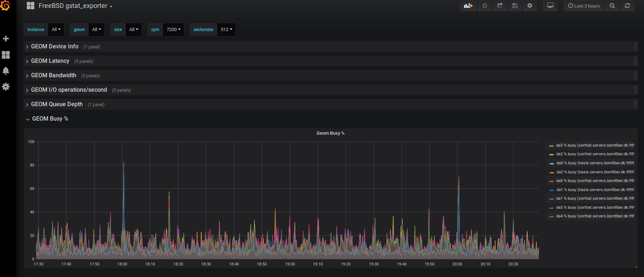
Task: Zoom out the time range
Action: 612,6
